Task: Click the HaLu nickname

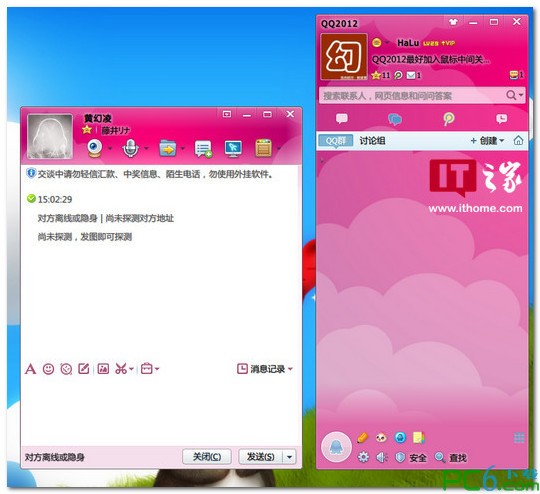Action: pyautogui.click(x=408, y=43)
